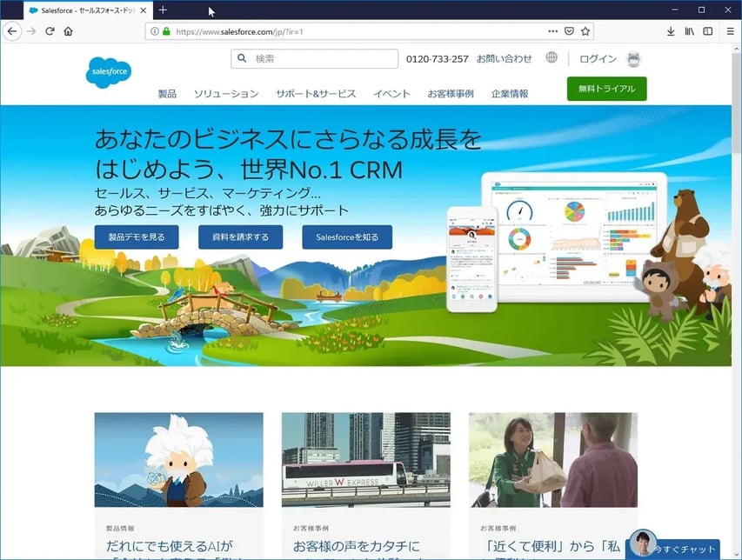Click the 資料を請求する button

point(240,237)
